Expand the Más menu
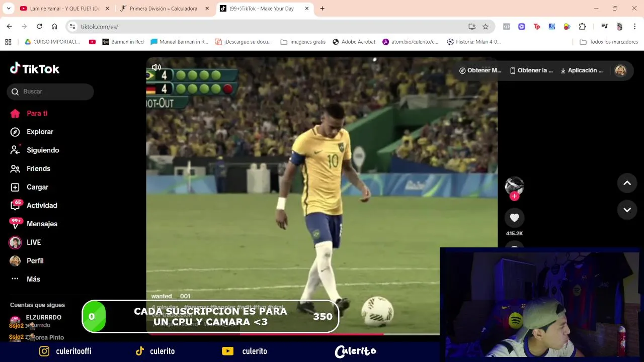Viewport: 644px width, 362px height. coord(25,279)
